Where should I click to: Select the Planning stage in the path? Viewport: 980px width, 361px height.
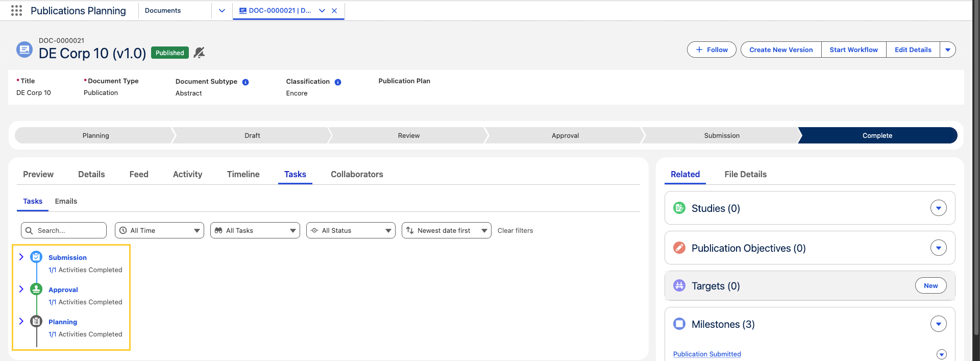click(95, 135)
